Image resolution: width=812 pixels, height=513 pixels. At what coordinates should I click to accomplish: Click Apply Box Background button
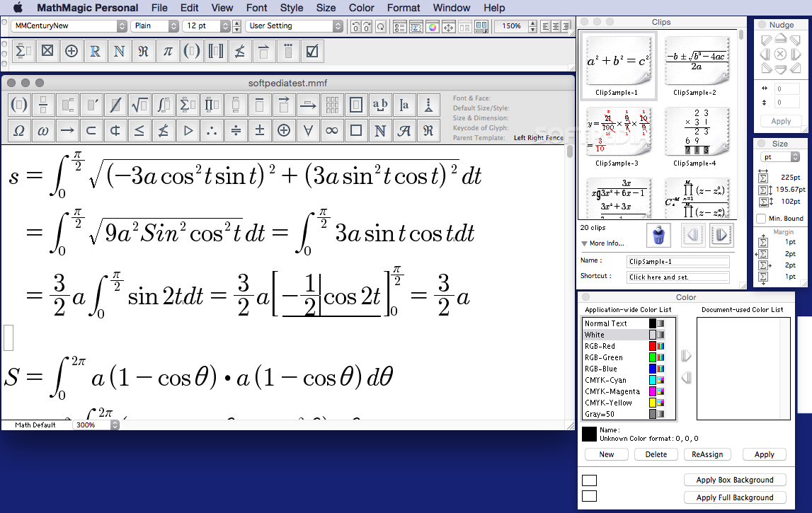pos(735,480)
